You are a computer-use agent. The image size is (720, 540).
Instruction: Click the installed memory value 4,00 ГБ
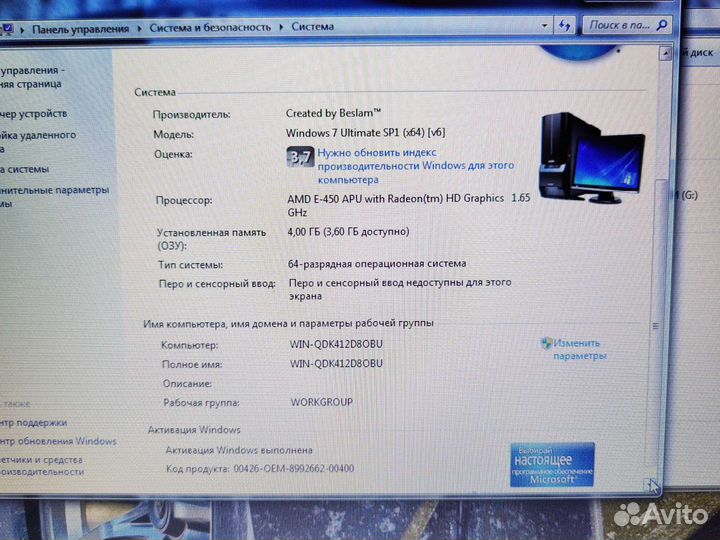click(x=348, y=231)
